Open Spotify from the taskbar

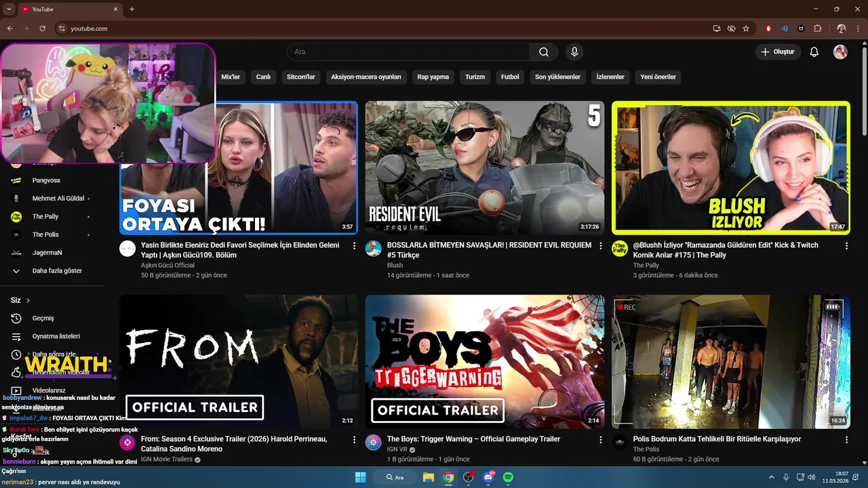tap(508, 477)
